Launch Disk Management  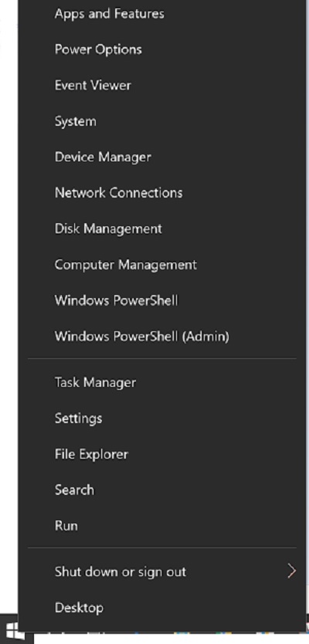(108, 229)
